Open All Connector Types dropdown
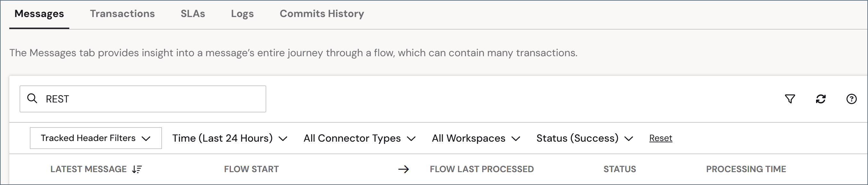The image size is (868, 185). 360,138
